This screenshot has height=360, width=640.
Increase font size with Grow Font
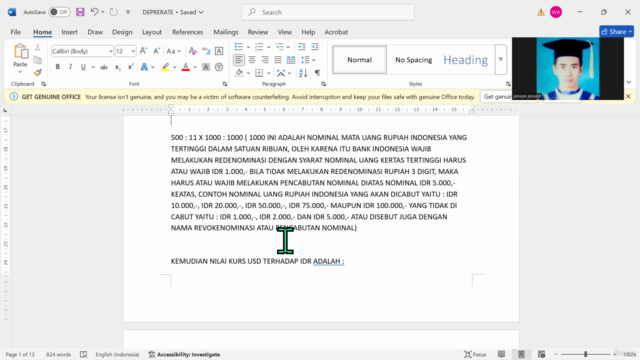coord(143,51)
